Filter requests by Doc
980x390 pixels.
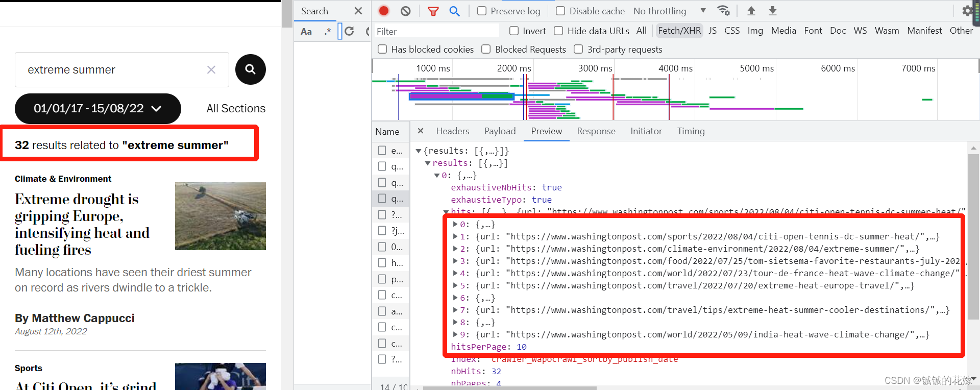tap(838, 31)
